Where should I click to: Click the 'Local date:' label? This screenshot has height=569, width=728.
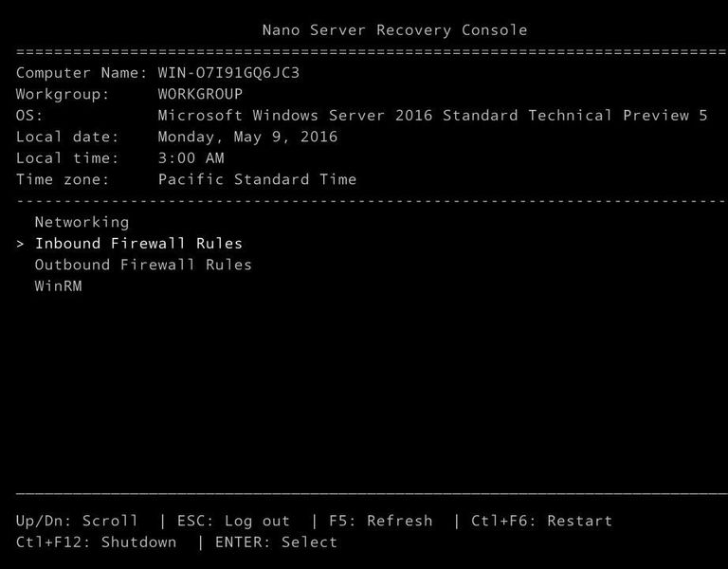pos(67,137)
